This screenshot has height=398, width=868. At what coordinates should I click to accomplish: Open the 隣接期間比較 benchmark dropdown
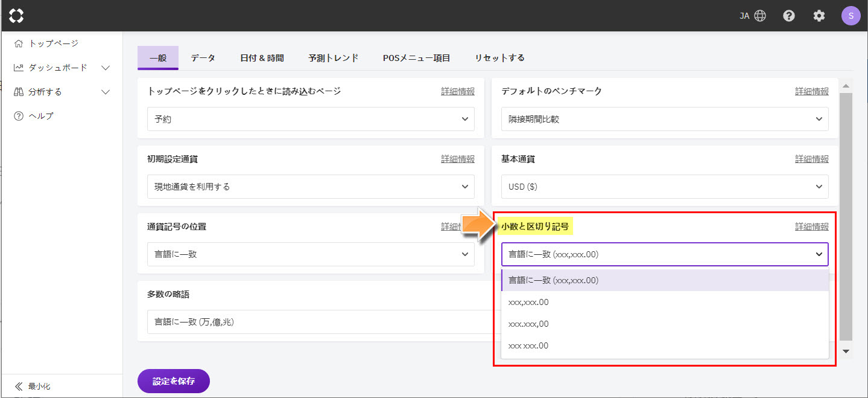665,119
